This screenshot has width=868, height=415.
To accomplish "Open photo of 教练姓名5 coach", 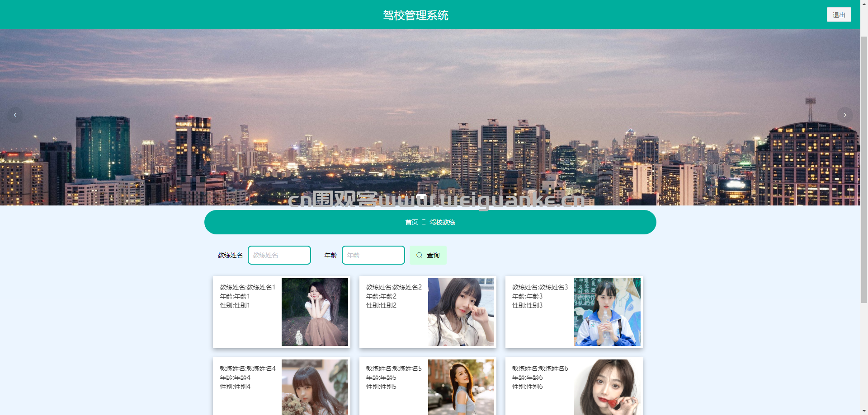I will [461, 387].
